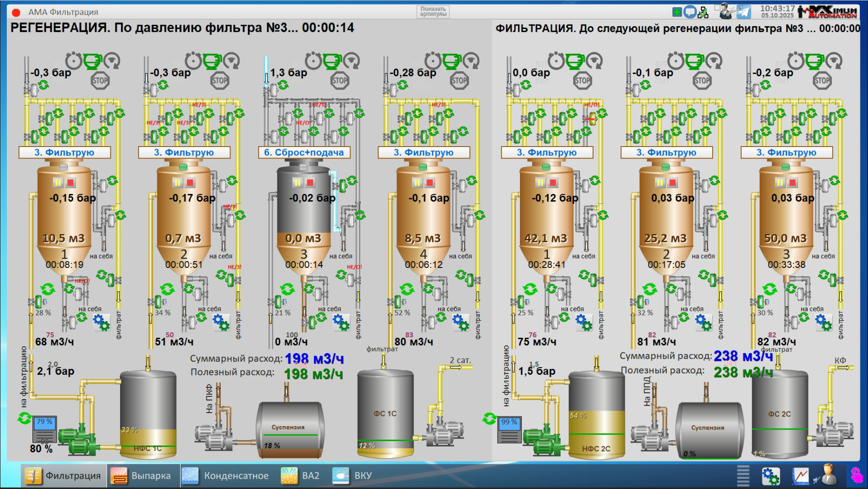
Task: Open gear settings beside the 80 м3/ч flow reading
Action: coord(460,322)
